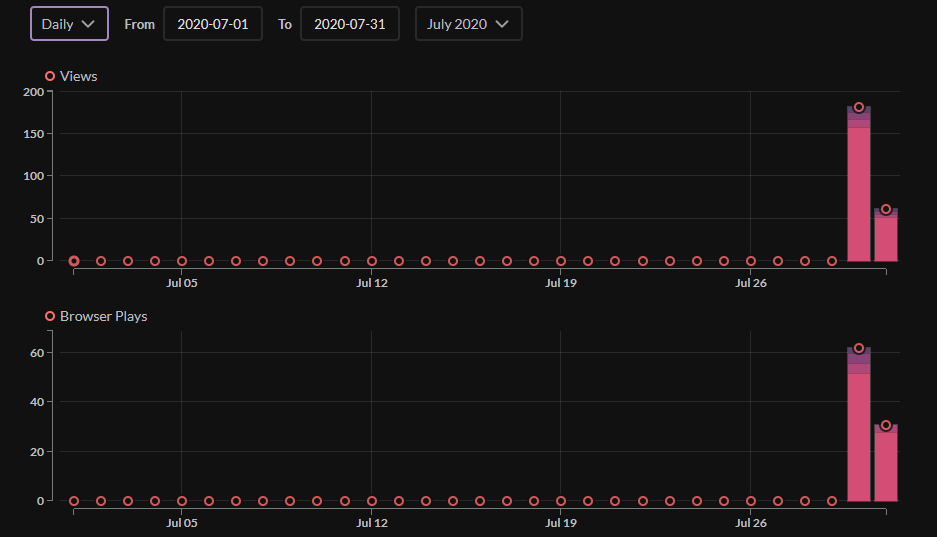This screenshot has height=537, width=937.
Task: Open the Daily interval dropdown
Action: click(x=69, y=24)
